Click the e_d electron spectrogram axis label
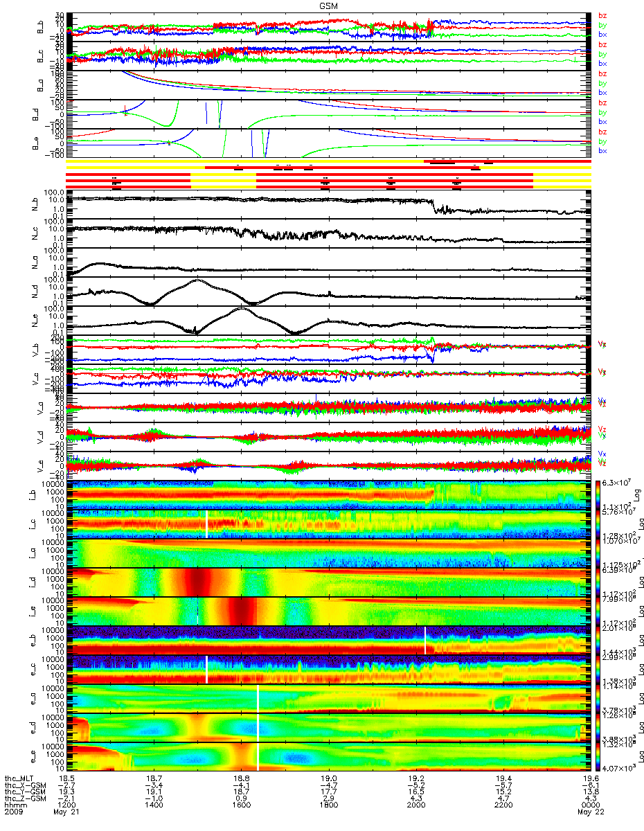This screenshot has height=831, width=644. point(33,727)
